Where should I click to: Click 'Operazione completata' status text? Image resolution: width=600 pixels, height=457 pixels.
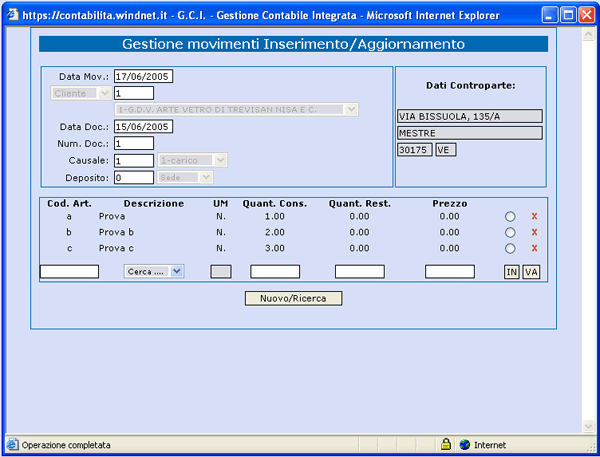coord(66,445)
